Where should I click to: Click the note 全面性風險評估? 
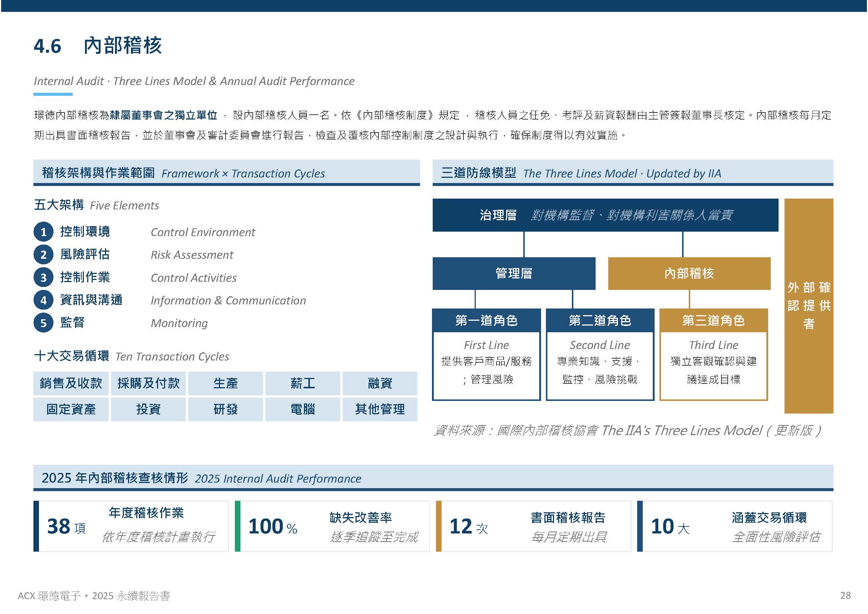tap(776, 537)
